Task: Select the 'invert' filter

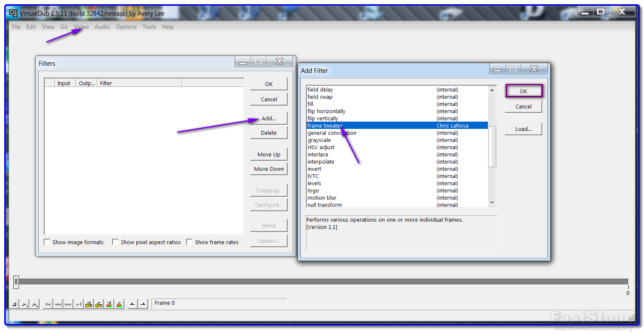Action: (397, 169)
